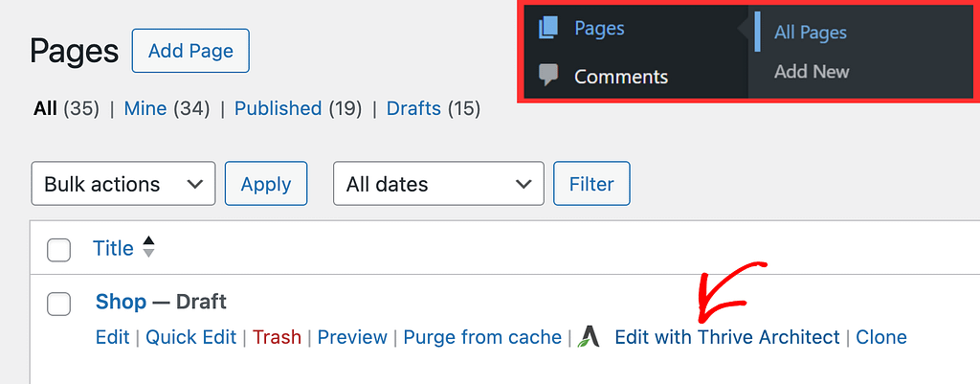
Task: Apply the selected bulk action
Action: click(266, 183)
